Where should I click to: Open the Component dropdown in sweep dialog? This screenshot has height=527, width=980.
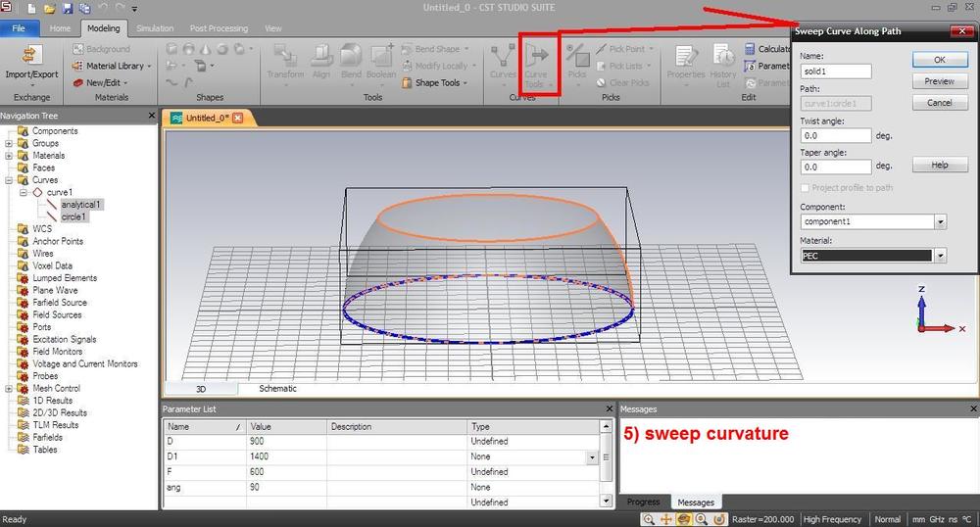click(940, 221)
